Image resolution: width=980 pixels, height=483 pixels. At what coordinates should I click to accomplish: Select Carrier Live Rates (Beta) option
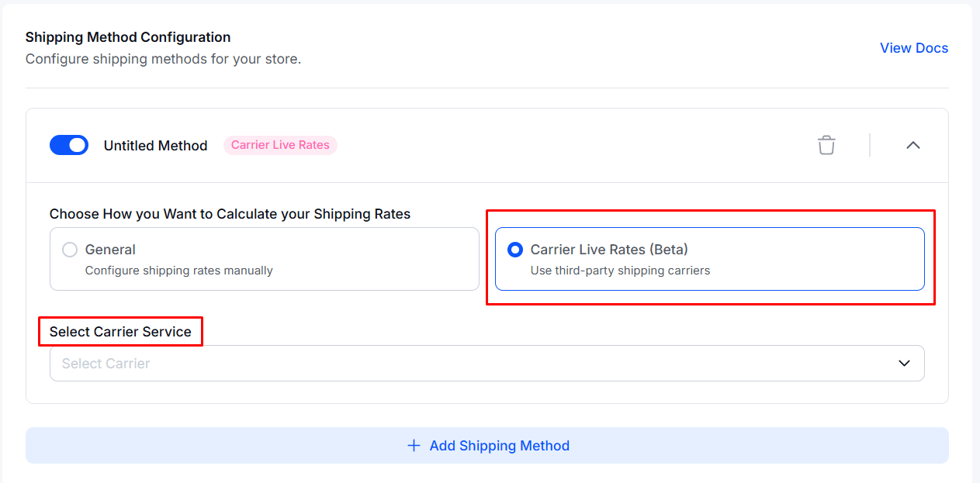click(x=708, y=259)
